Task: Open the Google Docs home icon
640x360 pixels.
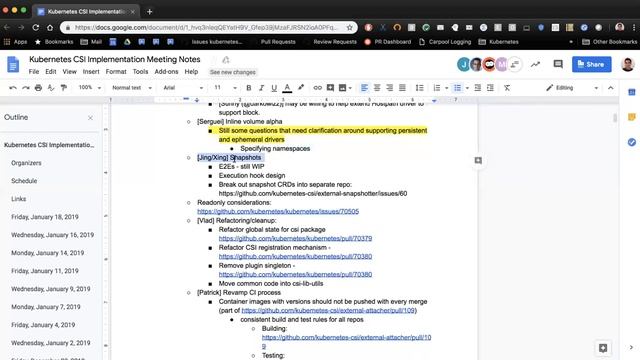Action: click(x=13, y=64)
